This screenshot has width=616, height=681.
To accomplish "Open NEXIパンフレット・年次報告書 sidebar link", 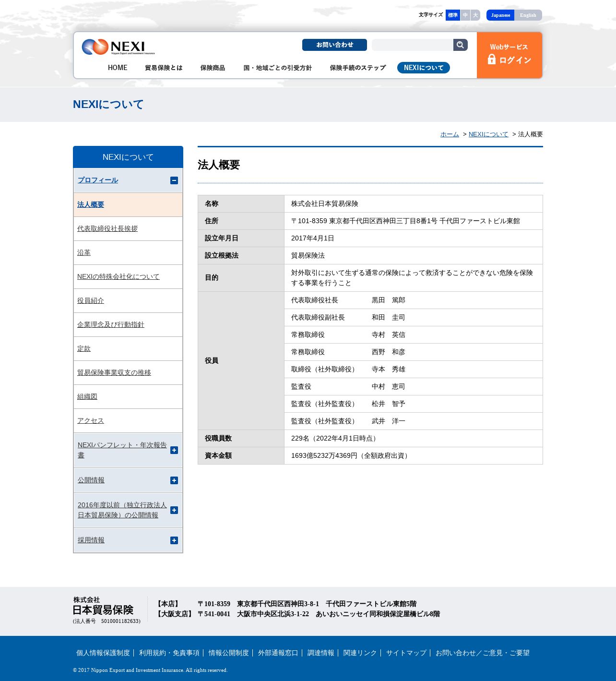I will tap(122, 450).
